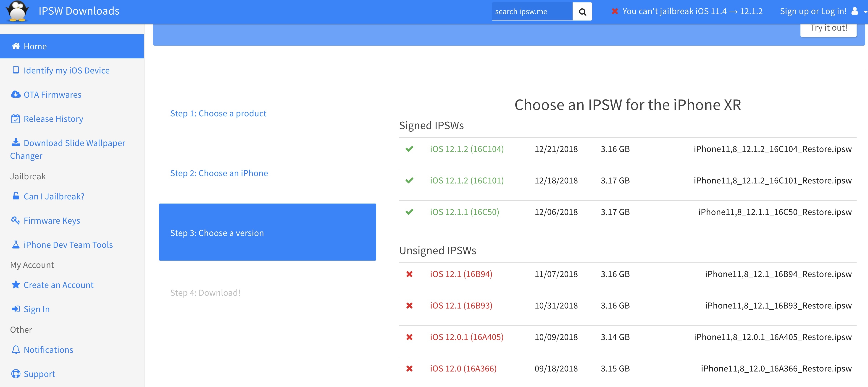This screenshot has width=868, height=387.
Task: Click the key icon beside Firmware Keys
Action: (16, 220)
